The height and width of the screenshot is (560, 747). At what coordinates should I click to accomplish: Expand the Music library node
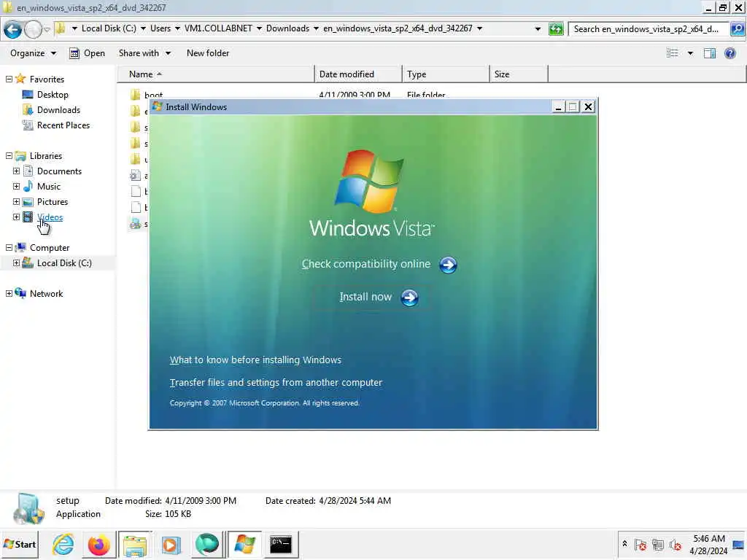click(x=16, y=186)
